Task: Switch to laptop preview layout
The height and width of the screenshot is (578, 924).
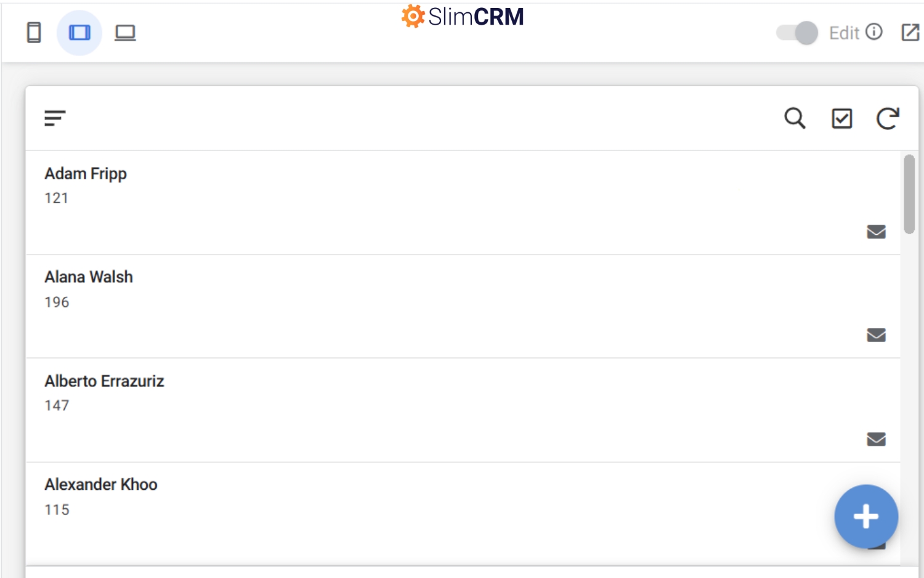Action: pos(125,33)
